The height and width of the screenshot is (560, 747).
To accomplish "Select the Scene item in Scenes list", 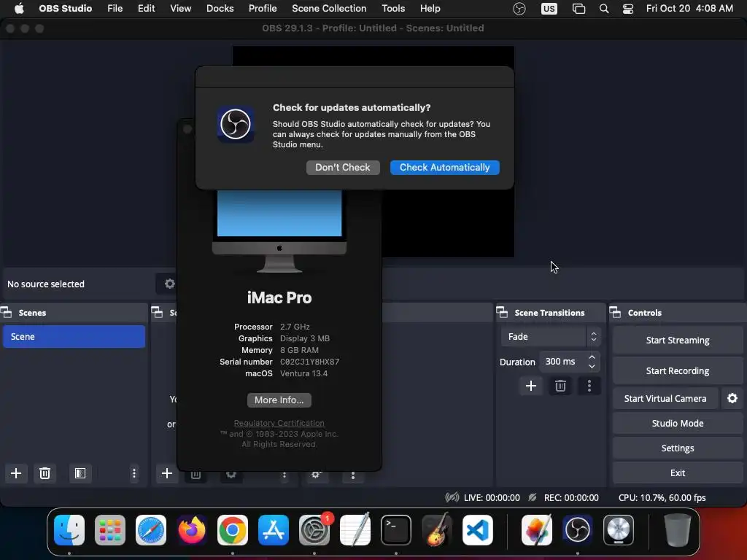I will [74, 336].
